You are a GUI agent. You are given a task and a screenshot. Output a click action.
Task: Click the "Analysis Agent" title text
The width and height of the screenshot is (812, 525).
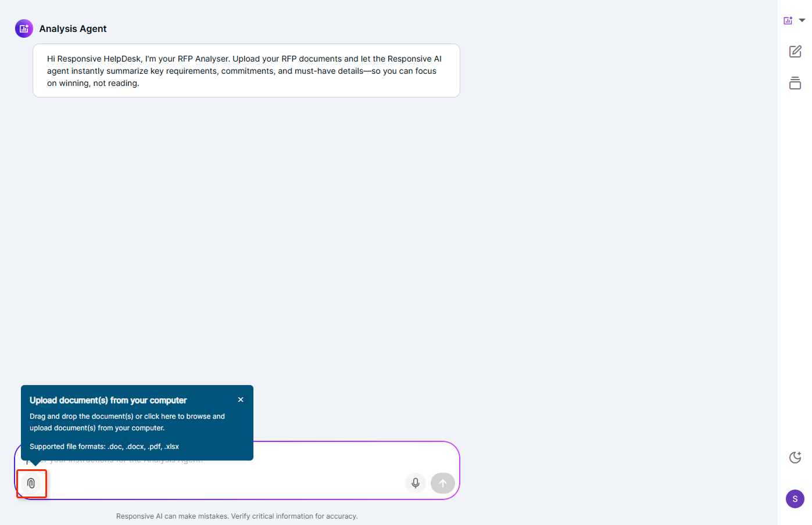(73, 28)
